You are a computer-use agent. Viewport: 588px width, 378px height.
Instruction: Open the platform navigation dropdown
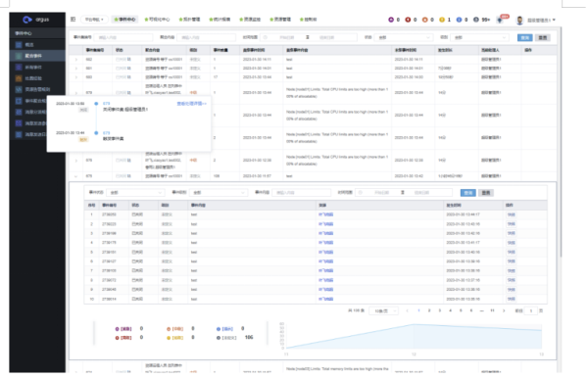pyautogui.click(x=94, y=20)
